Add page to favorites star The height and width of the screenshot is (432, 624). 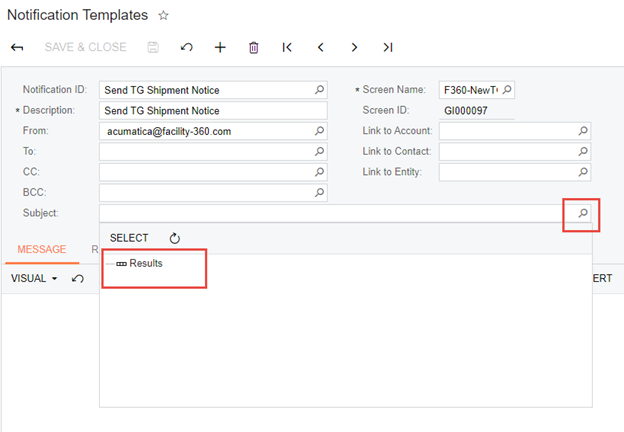point(164,16)
